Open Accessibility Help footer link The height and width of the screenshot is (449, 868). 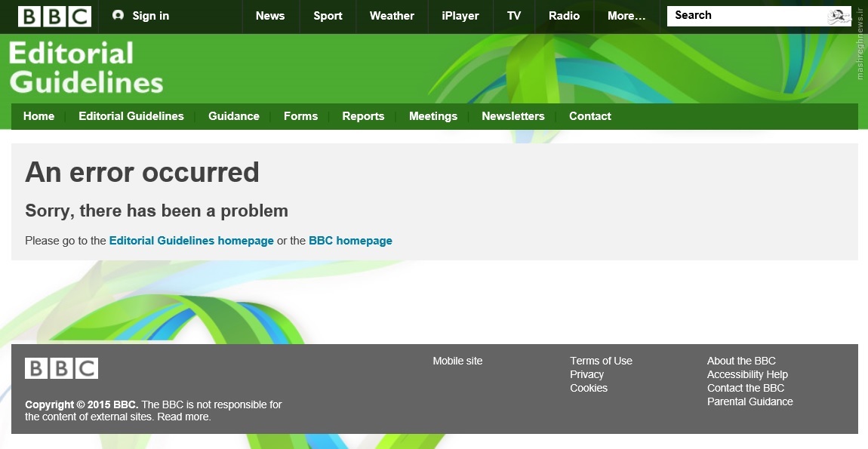click(747, 375)
